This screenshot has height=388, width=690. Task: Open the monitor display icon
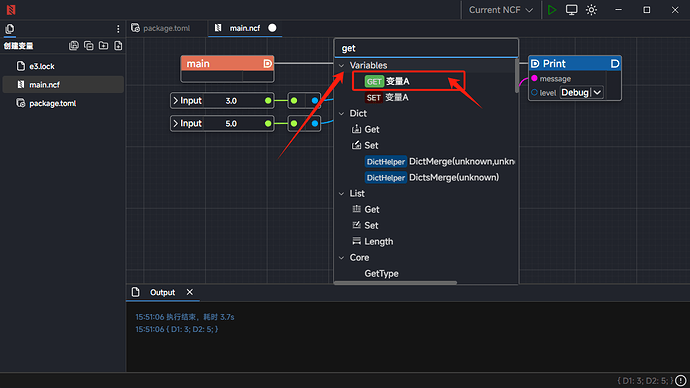point(571,10)
